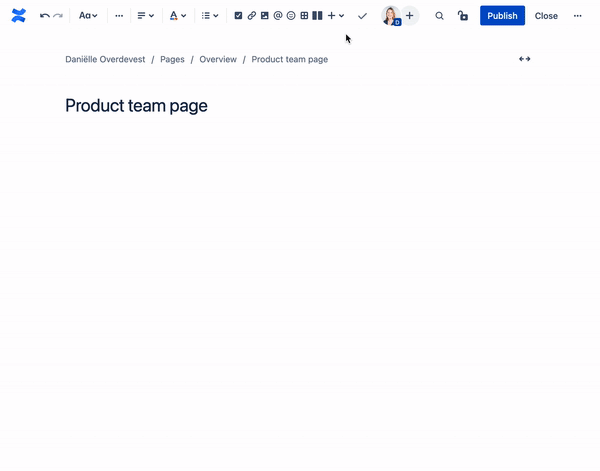
Task: Add a column layout section
Action: (317, 16)
